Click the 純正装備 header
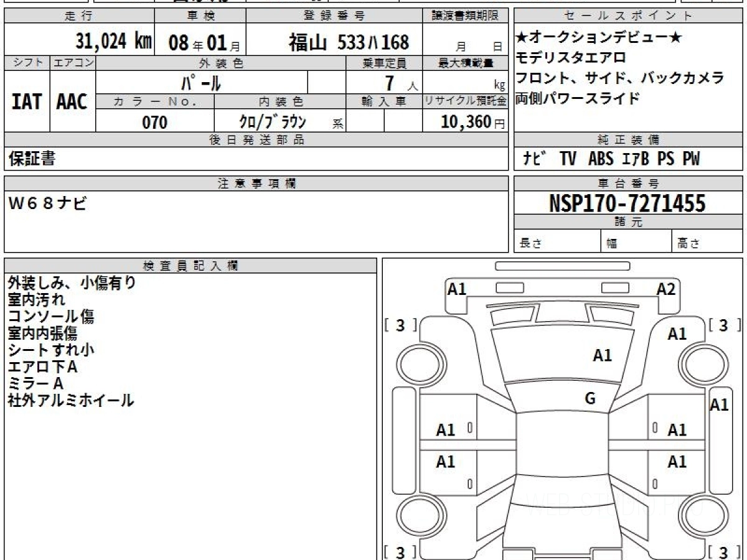This screenshot has width=747, height=560. [628, 140]
